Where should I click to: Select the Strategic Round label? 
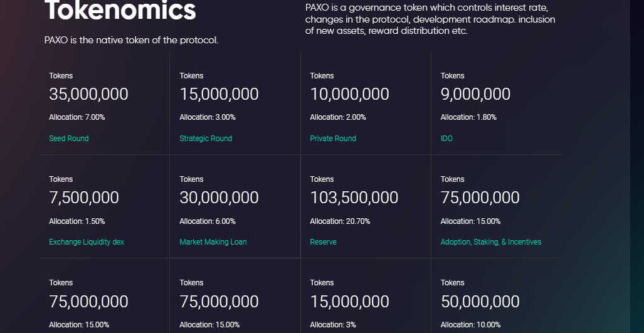205,139
